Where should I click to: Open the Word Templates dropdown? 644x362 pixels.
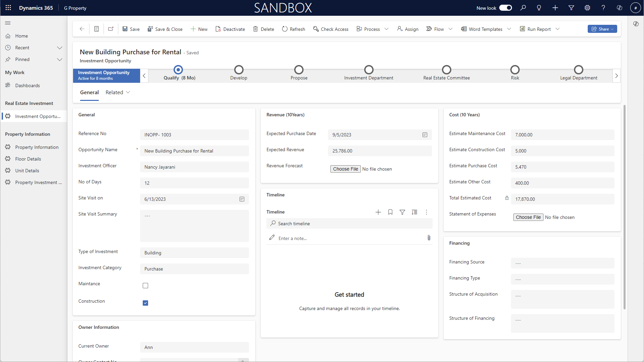tap(509, 29)
